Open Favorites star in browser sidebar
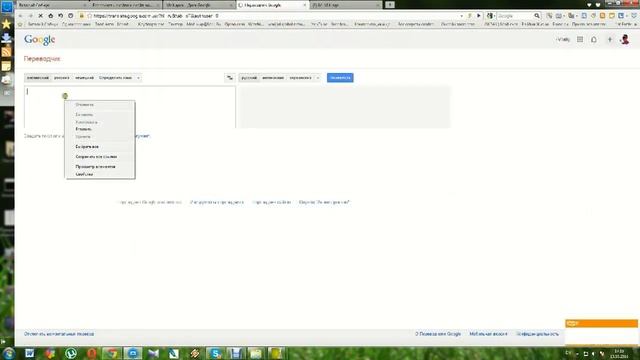The height and width of the screenshot is (360, 640). (7, 24)
